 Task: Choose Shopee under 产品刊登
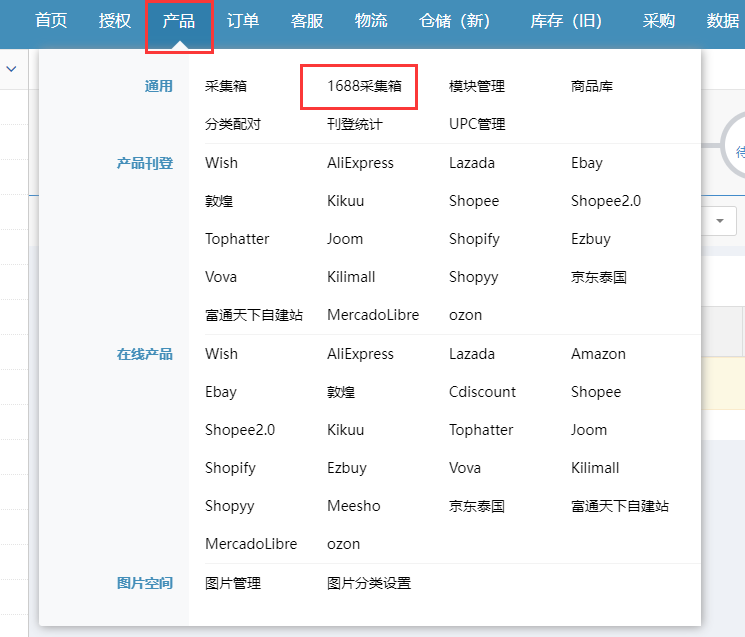coord(474,201)
